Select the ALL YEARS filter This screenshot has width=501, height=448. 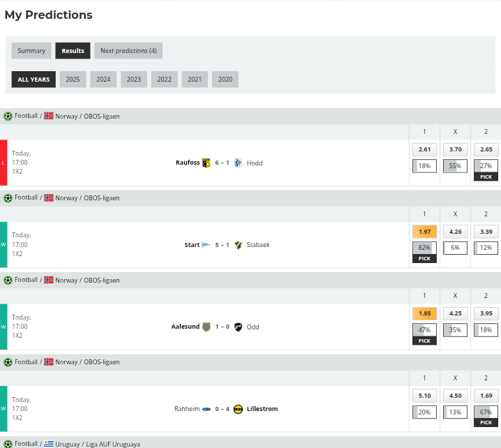33,80
